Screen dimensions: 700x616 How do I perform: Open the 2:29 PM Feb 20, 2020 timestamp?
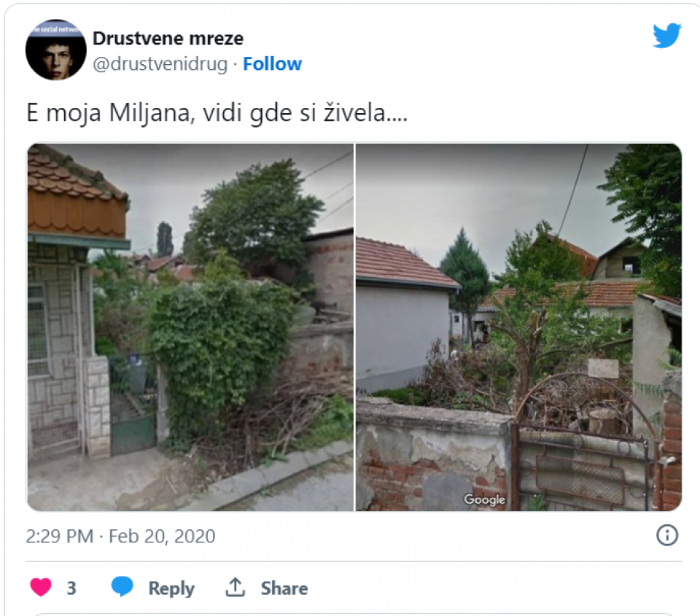pyautogui.click(x=120, y=536)
